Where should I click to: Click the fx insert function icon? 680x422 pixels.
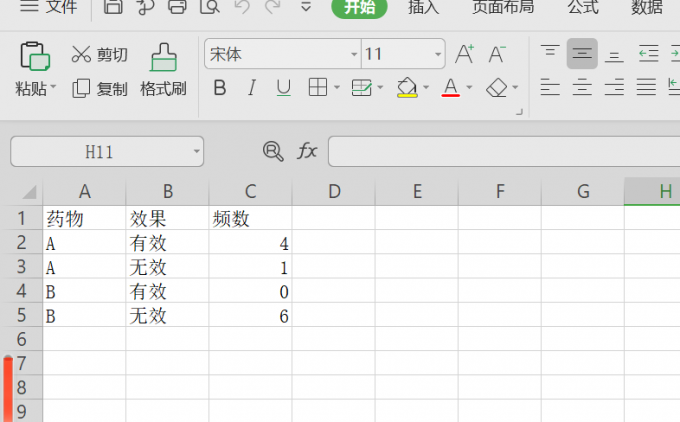pyautogui.click(x=307, y=151)
